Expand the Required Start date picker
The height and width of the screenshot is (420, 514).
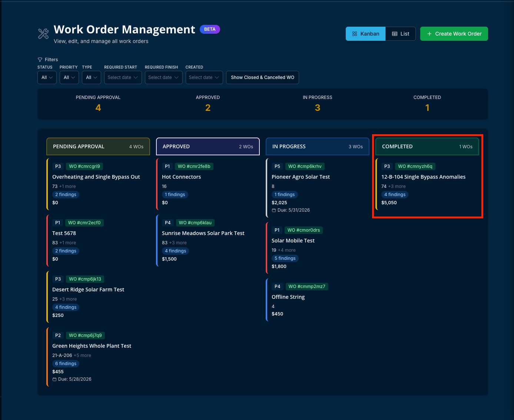click(123, 77)
